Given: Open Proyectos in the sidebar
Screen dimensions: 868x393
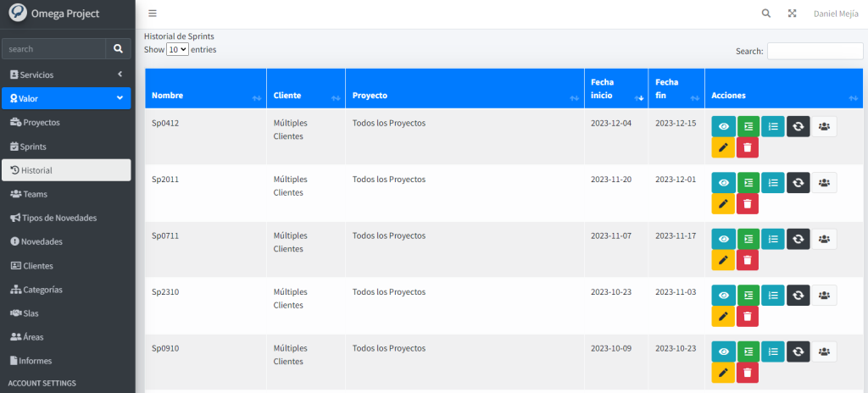Looking at the screenshot, I should pos(42,122).
